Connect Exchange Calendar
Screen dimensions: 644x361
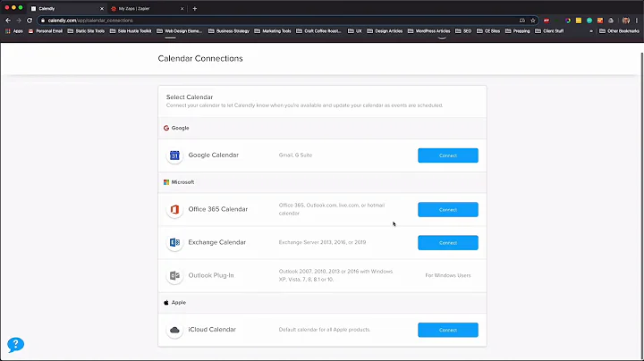(x=448, y=243)
